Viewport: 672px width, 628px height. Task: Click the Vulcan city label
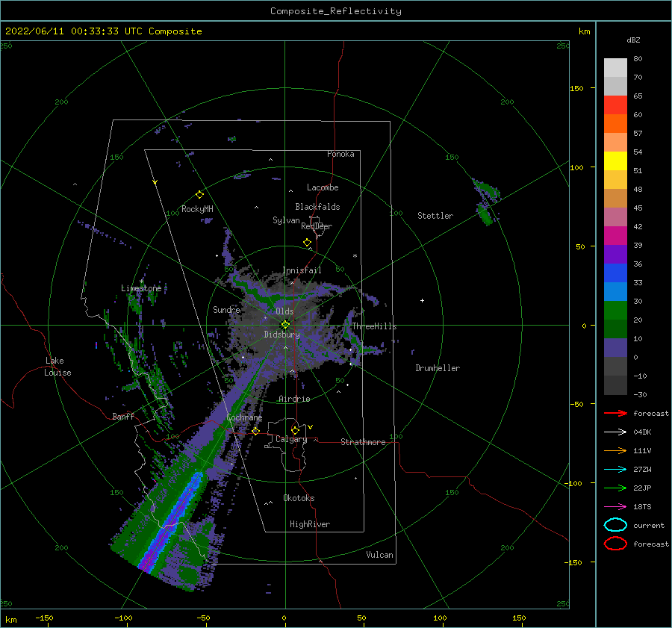[380, 555]
